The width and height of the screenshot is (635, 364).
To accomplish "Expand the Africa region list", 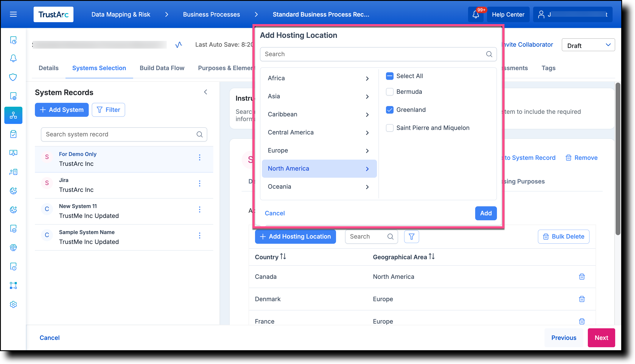I will (x=367, y=78).
